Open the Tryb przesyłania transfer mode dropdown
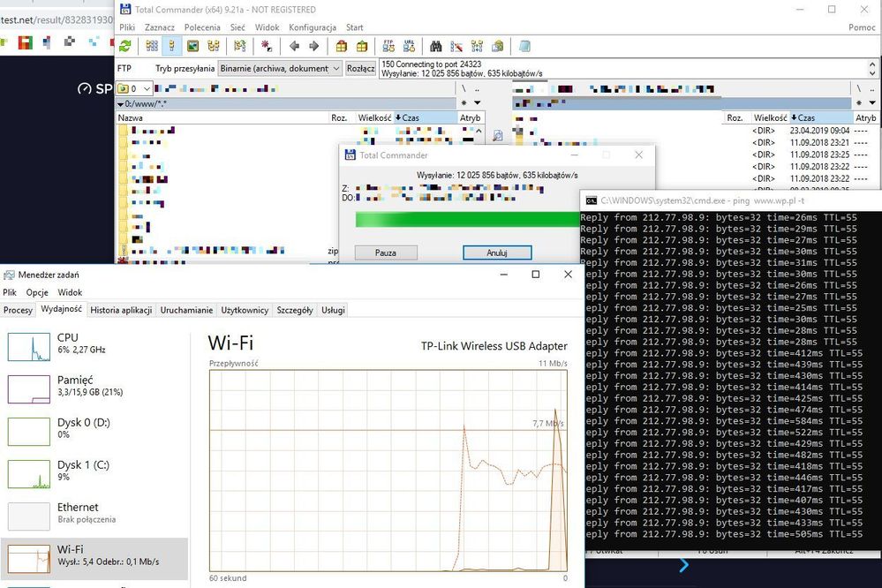Viewport: 882px width, 588px height. coord(280,69)
